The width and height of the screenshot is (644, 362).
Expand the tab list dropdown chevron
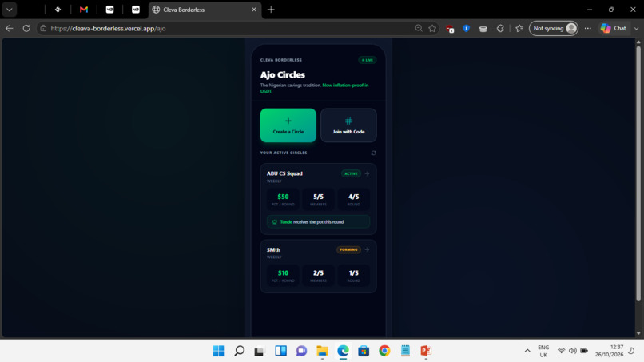(10, 10)
